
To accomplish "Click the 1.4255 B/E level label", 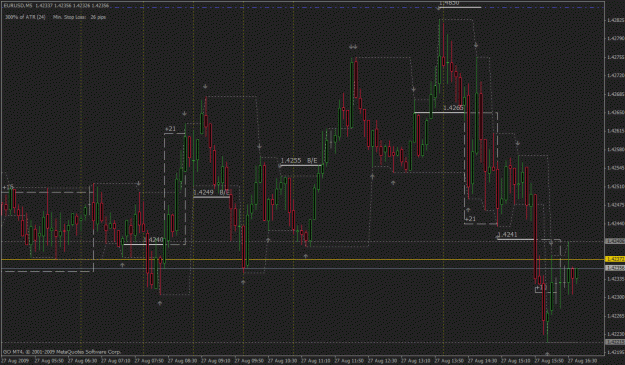I will 299,161.
